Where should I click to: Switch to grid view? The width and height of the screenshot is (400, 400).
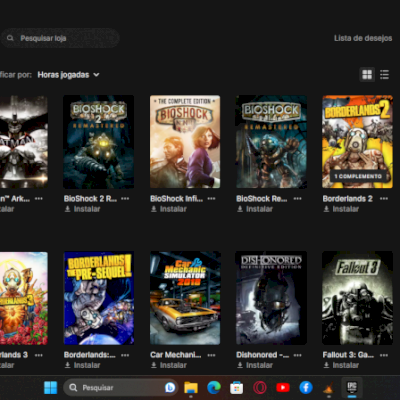point(367,75)
